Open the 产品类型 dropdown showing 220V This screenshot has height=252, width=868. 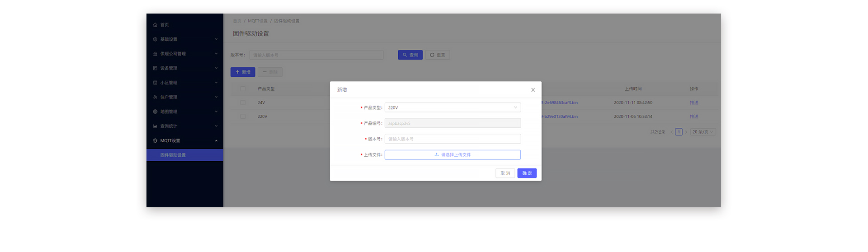(x=453, y=107)
